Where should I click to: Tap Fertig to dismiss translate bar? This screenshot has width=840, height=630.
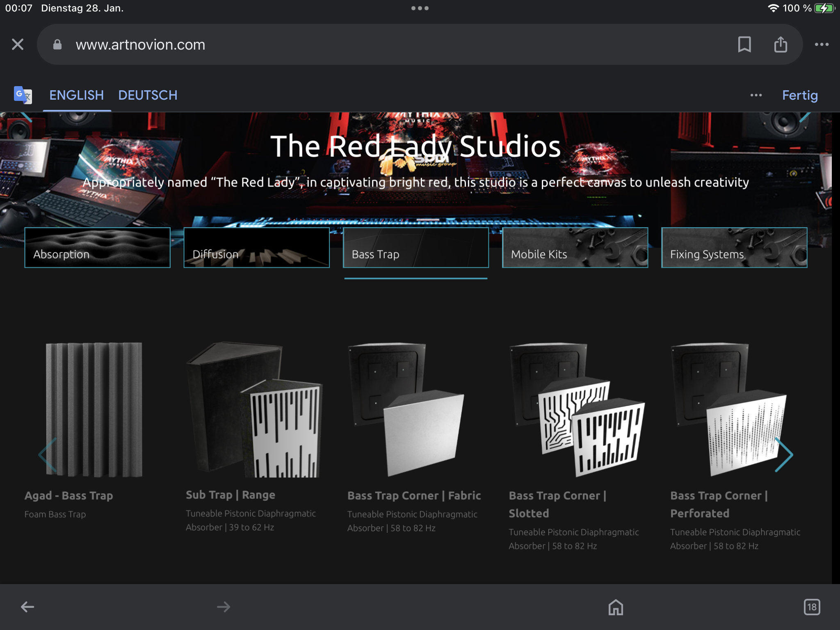pyautogui.click(x=800, y=95)
